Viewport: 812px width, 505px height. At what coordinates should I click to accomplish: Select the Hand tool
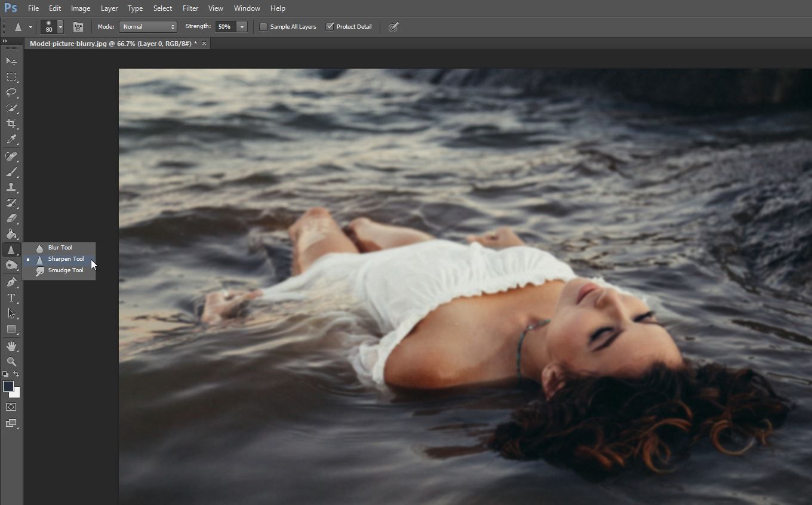pos(11,346)
